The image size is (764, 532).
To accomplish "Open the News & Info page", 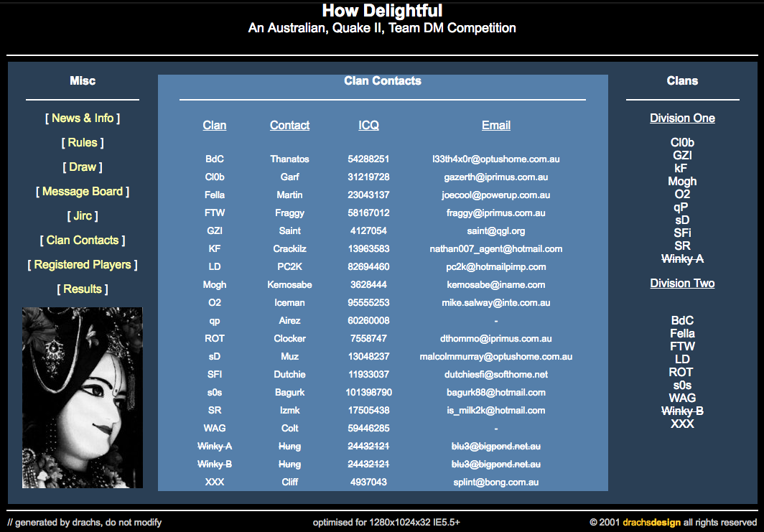I will click(83, 118).
